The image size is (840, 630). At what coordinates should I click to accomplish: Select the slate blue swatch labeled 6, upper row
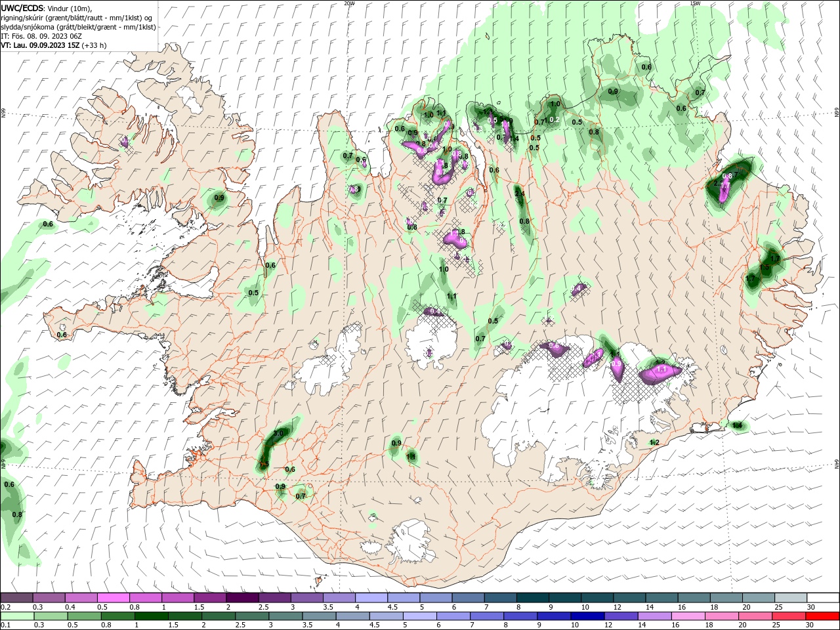point(469,598)
